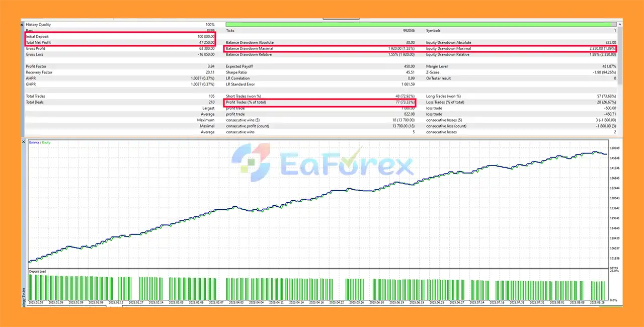Select the LR Standard Error value 1 661.59

pyautogui.click(x=408, y=84)
